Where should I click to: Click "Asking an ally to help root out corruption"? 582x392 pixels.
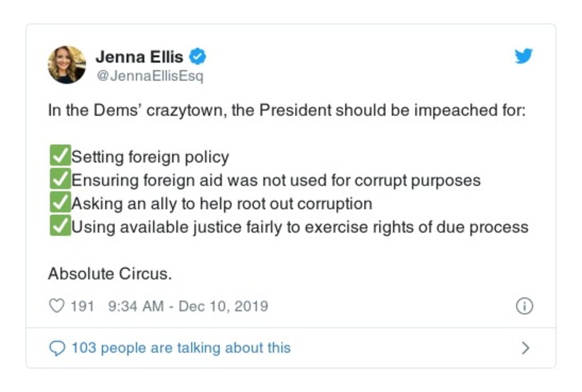[x=221, y=203]
